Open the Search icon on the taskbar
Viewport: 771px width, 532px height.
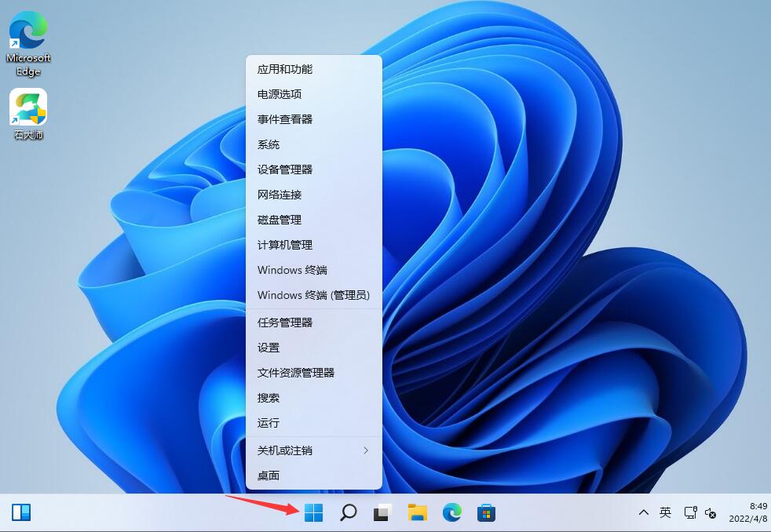point(347,512)
